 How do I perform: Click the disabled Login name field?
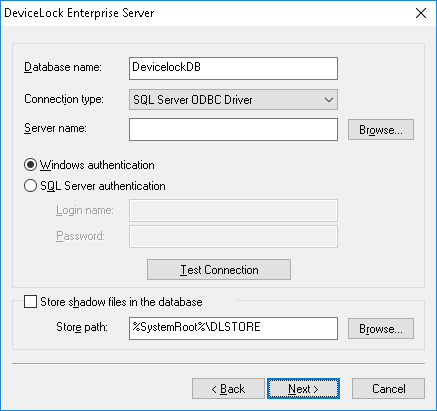click(233, 210)
